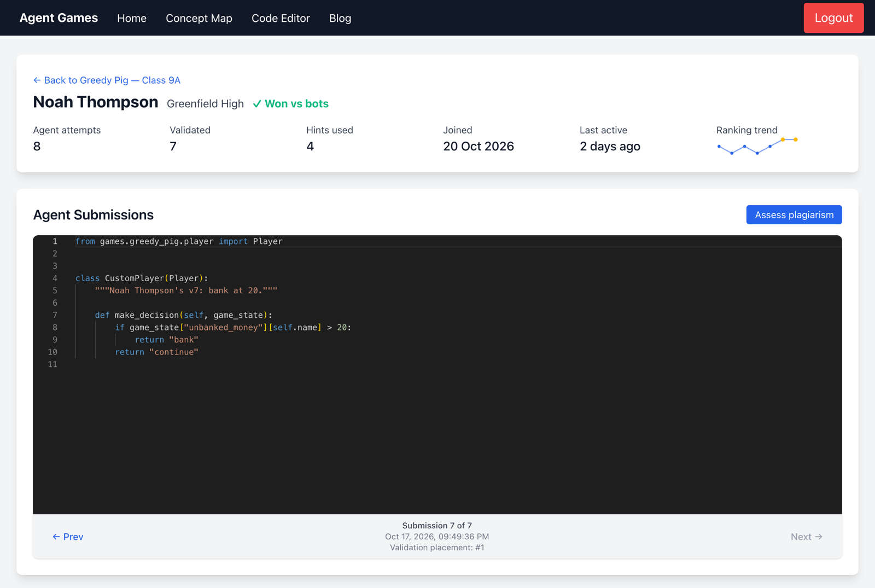Click the if game_state unbanked_money condition line

pyautogui.click(x=233, y=328)
